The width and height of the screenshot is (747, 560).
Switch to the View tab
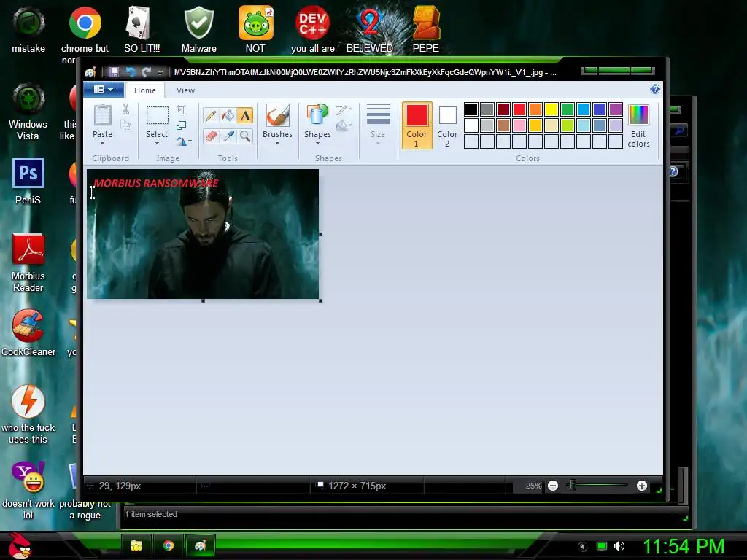point(185,90)
